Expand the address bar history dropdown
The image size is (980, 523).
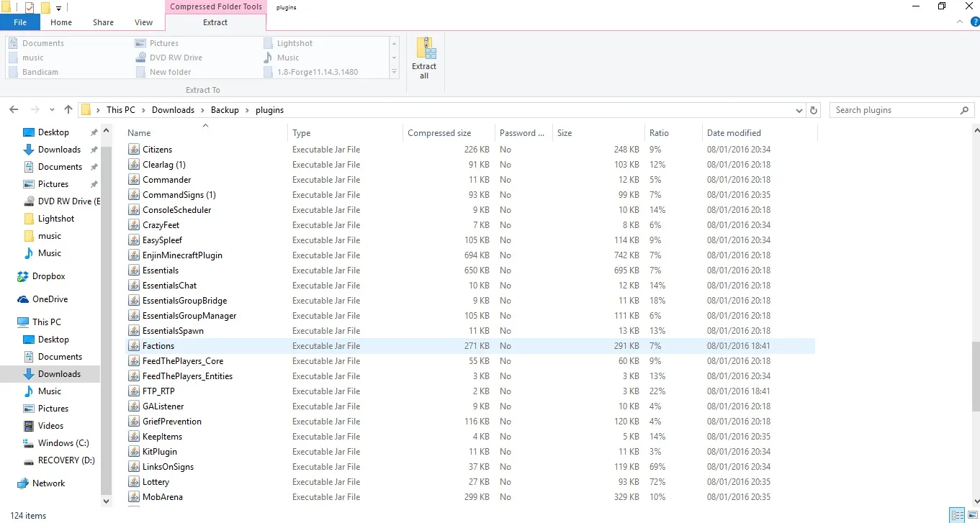[x=799, y=111]
